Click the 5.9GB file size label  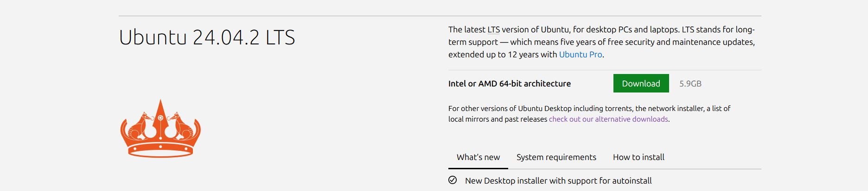[x=690, y=84]
